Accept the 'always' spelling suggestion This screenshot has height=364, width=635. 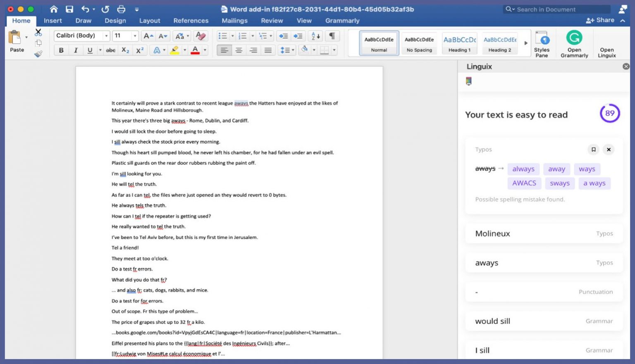tap(523, 169)
